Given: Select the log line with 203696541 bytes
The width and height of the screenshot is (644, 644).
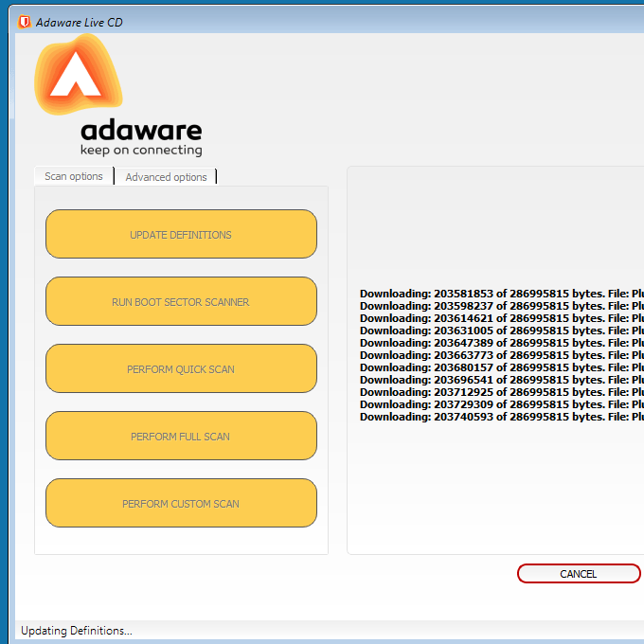Looking at the screenshot, I should 502,380.
